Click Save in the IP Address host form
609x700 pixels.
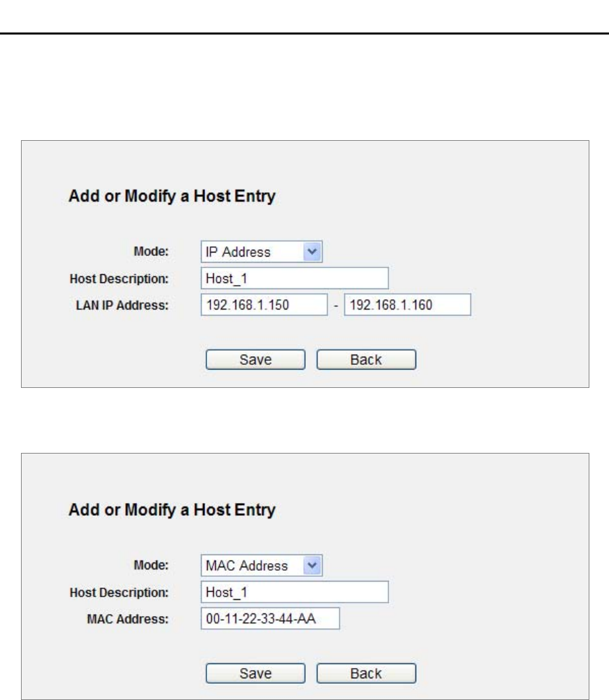tap(255, 359)
